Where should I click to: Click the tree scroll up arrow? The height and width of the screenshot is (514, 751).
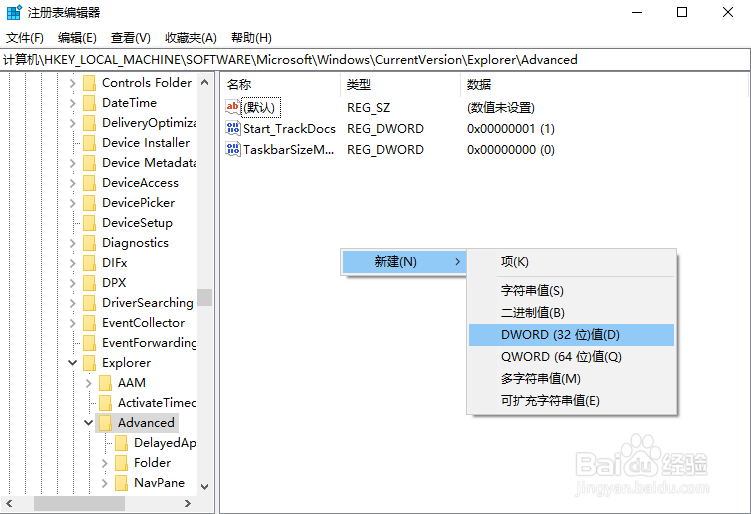205,82
